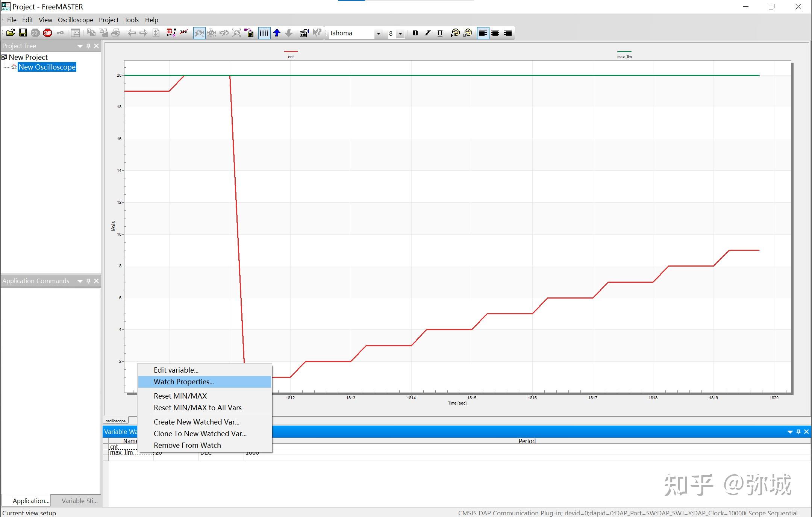812x517 pixels.
Task: Align text center toolbar button
Action: click(495, 33)
